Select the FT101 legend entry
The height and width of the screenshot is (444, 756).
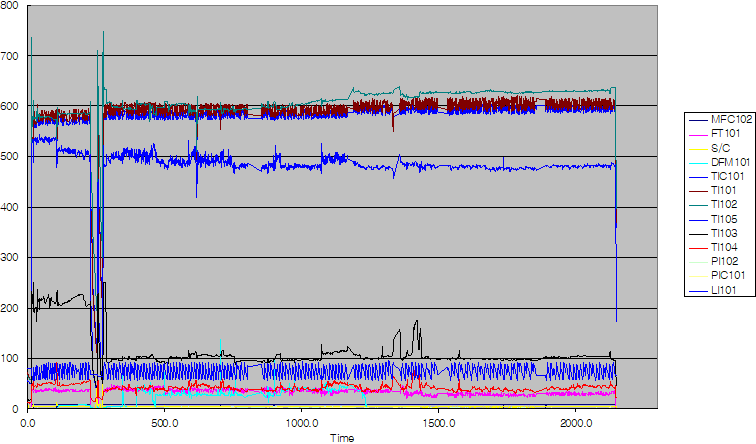tap(714, 134)
